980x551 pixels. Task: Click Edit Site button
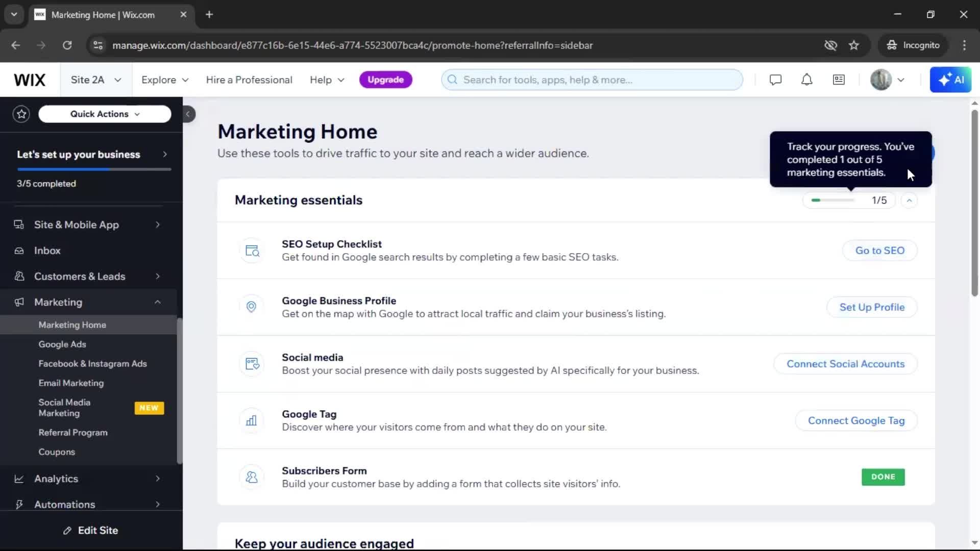click(91, 531)
